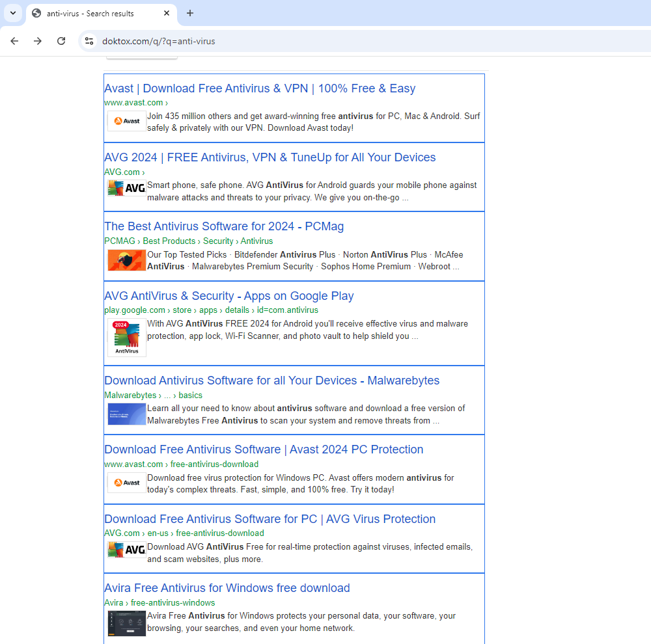Reload the page with refresh icon
The height and width of the screenshot is (644, 651).
click(61, 41)
